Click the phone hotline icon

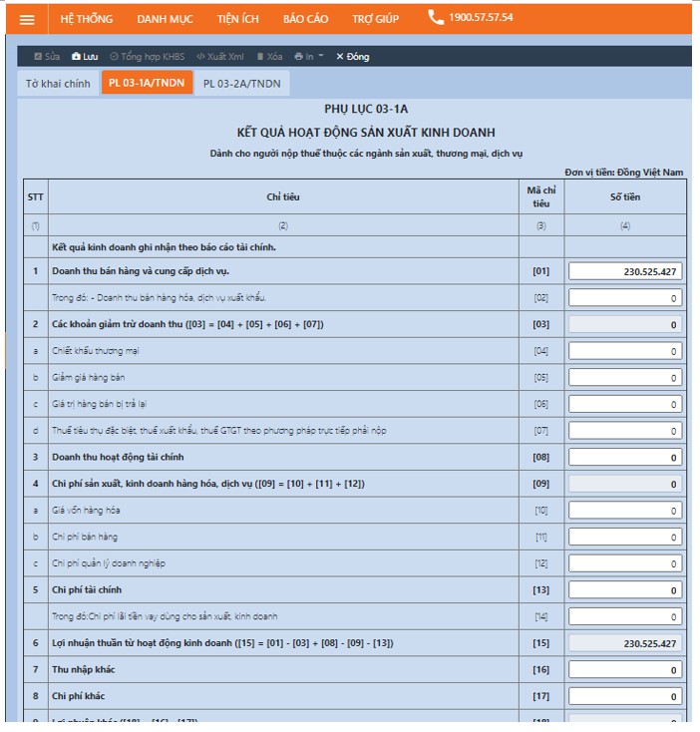(x=436, y=18)
